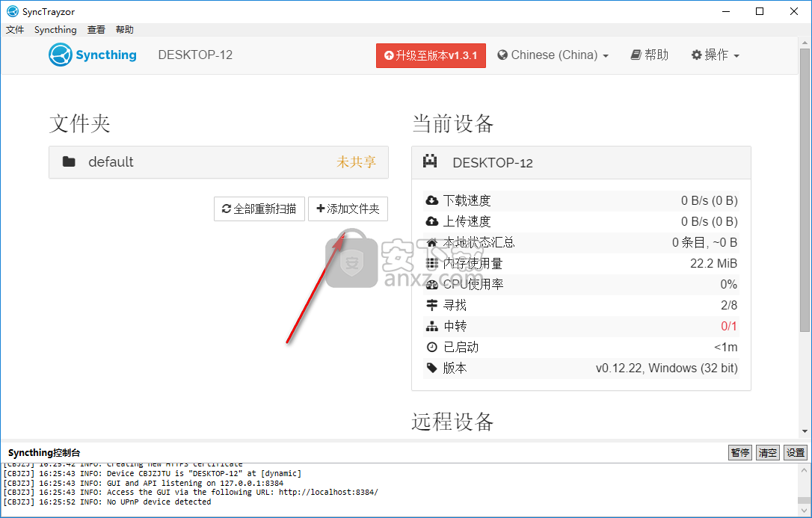Click the 设置 console button
Image resolution: width=812 pixels, height=518 pixels.
pyautogui.click(x=796, y=453)
